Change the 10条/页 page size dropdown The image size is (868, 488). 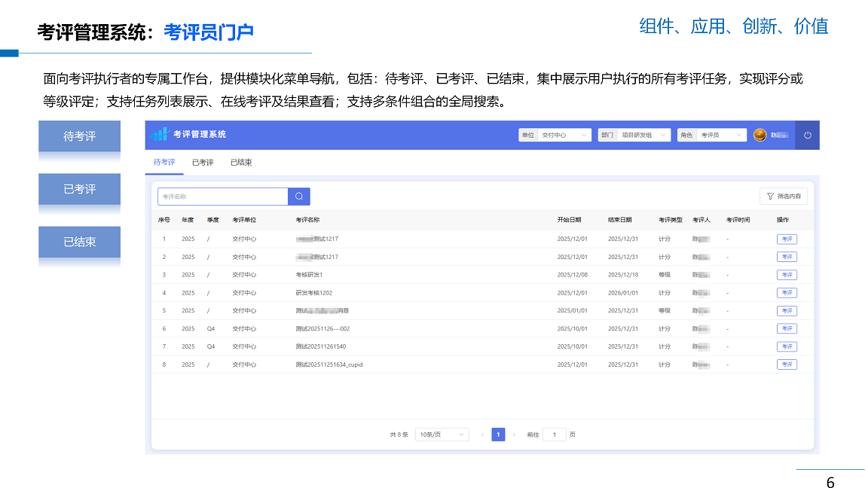pos(442,435)
